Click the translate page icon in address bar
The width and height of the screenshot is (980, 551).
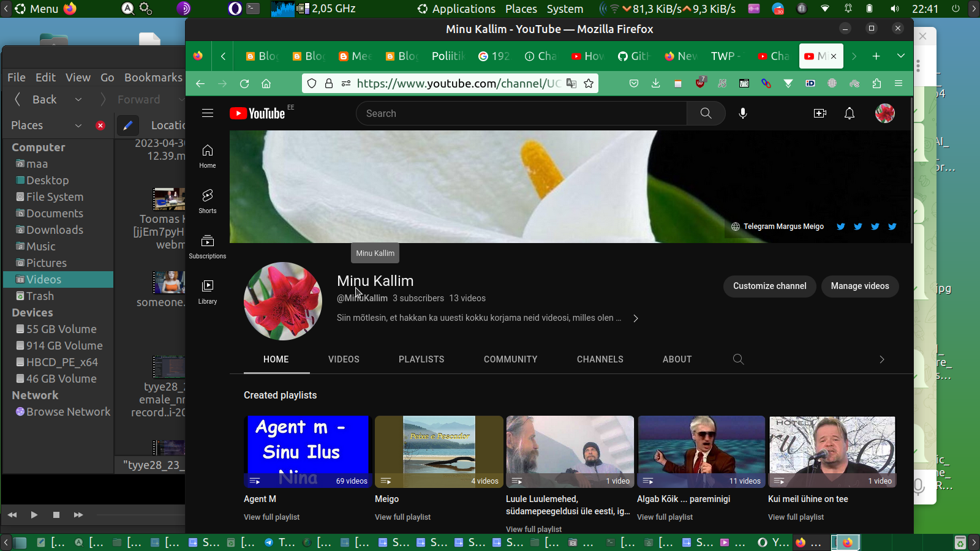[x=571, y=83]
